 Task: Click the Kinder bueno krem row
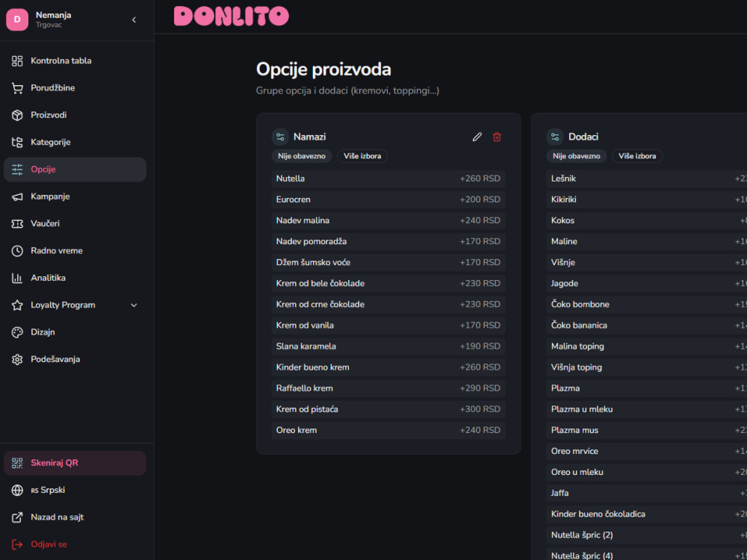coord(388,367)
